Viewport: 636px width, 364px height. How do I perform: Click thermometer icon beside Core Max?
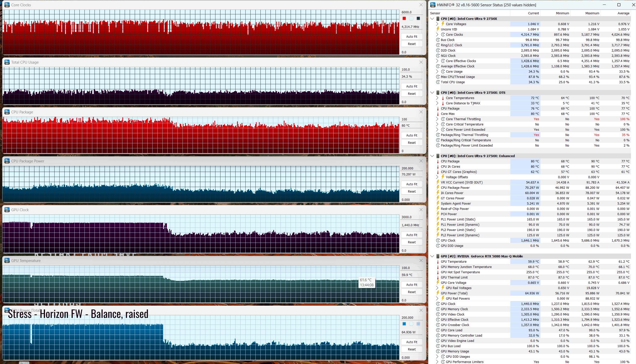(x=438, y=114)
